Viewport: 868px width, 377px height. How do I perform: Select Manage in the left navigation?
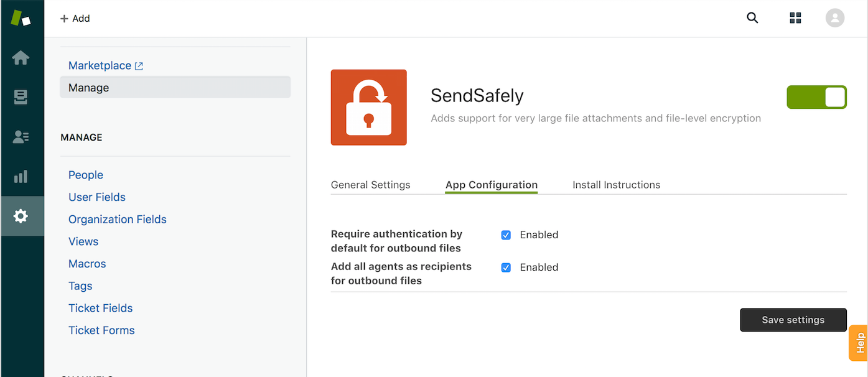[x=88, y=87]
